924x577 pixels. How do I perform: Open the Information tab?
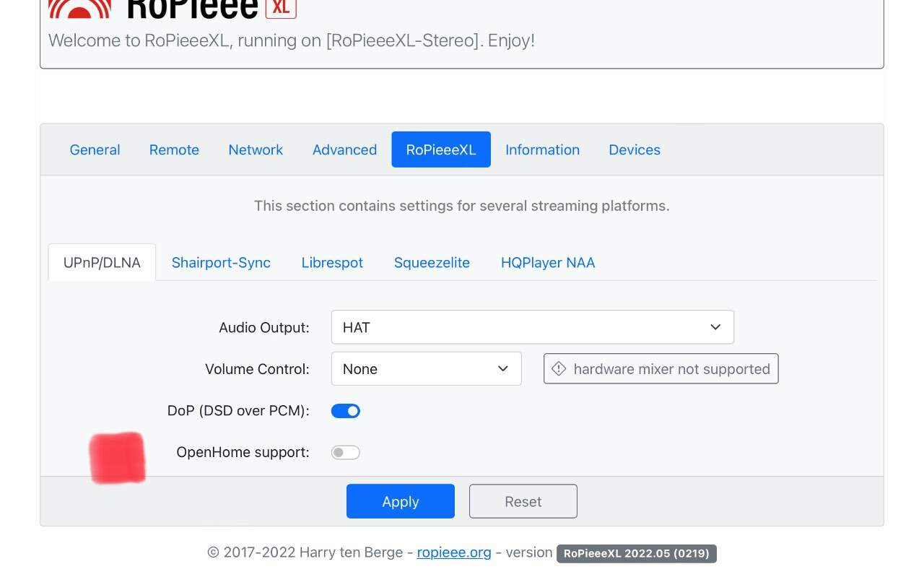[x=542, y=149]
